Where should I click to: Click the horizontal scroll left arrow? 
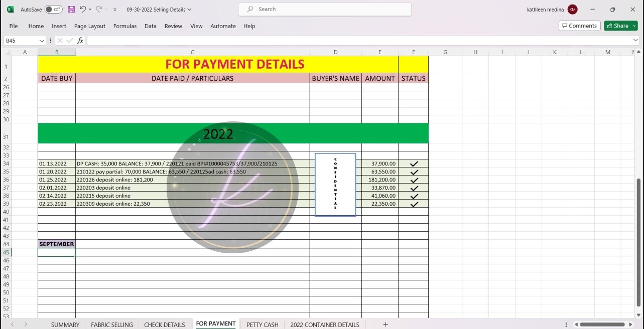(576, 324)
